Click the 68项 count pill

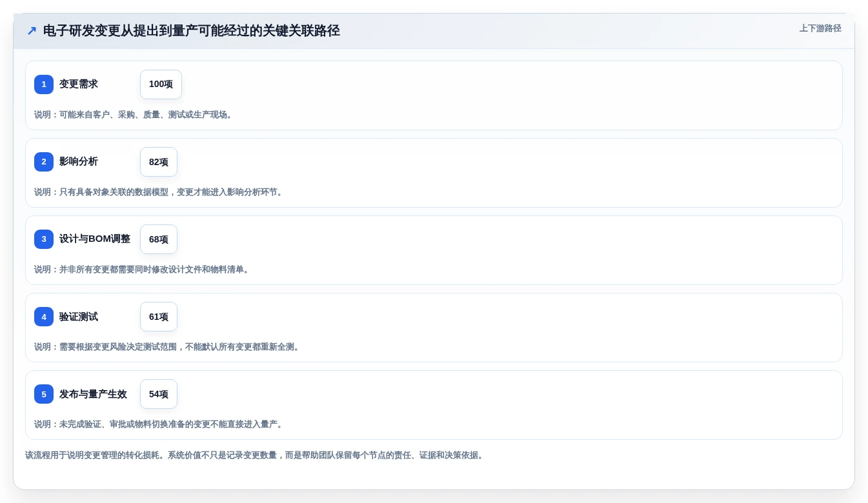click(159, 239)
